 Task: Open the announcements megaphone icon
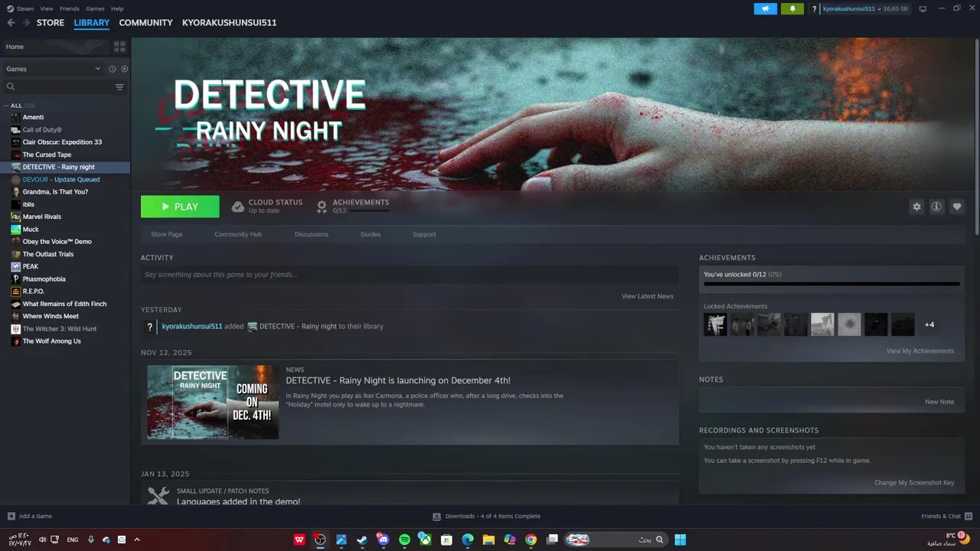(x=765, y=9)
